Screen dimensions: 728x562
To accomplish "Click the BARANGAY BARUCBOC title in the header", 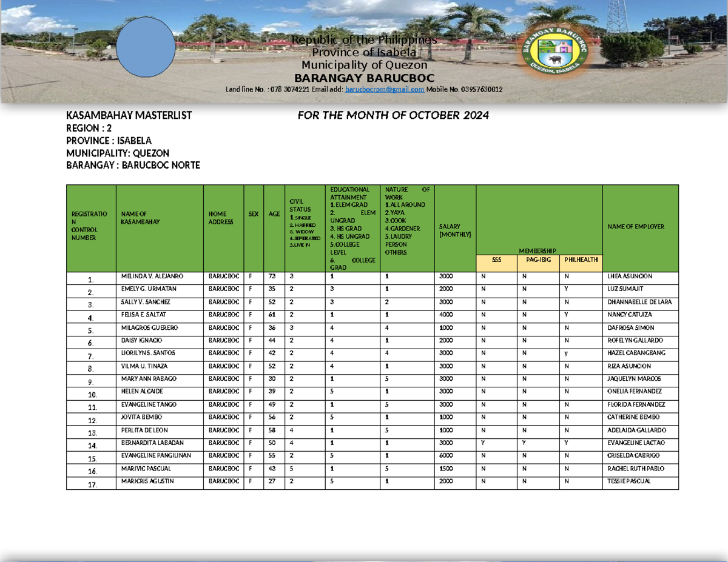I will [x=364, y=78].
